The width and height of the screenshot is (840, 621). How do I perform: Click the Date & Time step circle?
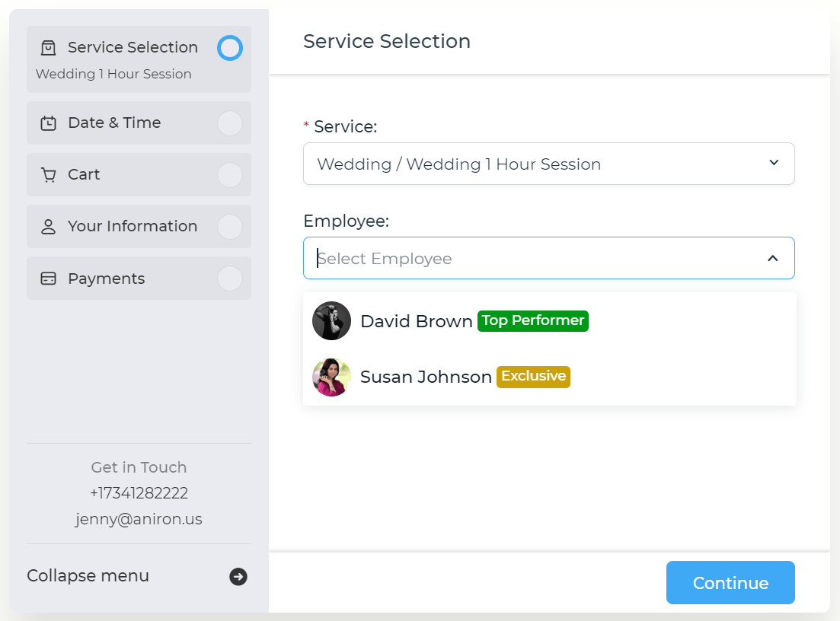(x=230, y=123)
